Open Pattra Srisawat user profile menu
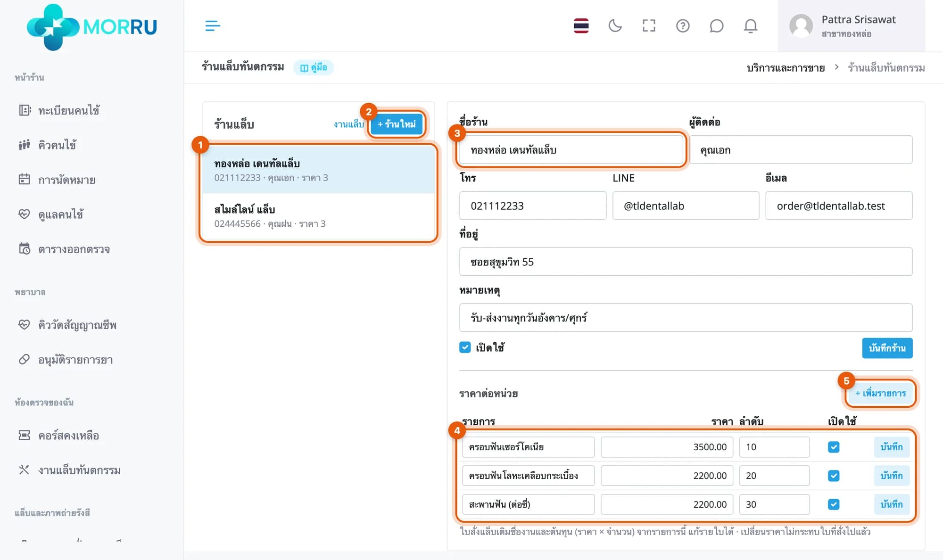Screen dimensions: 943x560 coord(851,26)
